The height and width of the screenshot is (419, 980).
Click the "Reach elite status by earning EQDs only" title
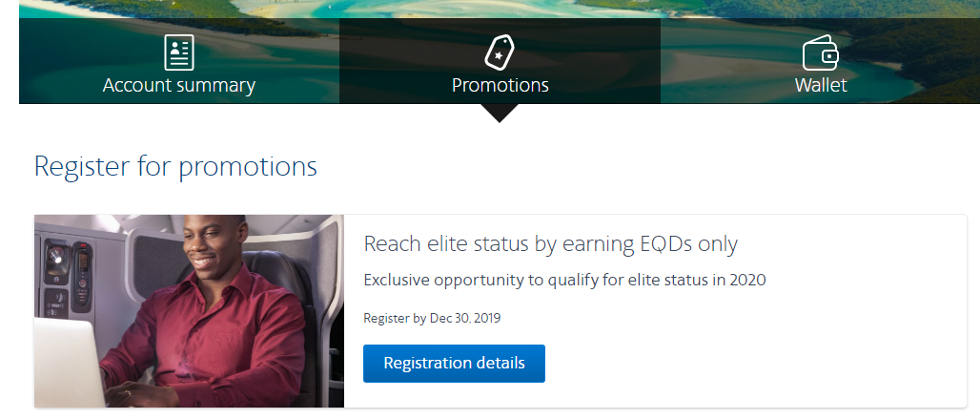551,243
